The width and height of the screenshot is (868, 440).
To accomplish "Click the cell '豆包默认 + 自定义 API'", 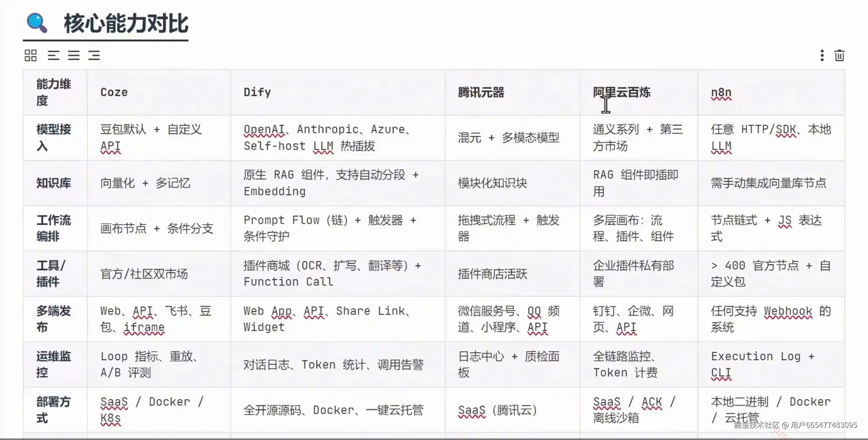I will point(159,138).
